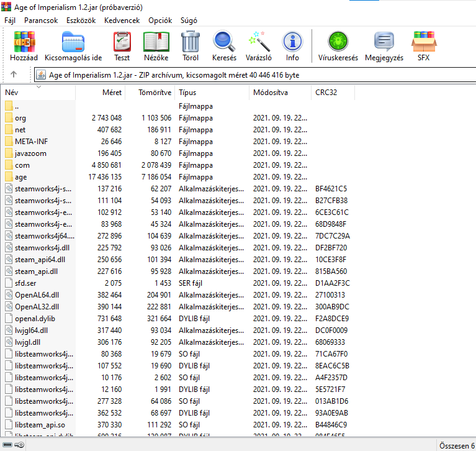Click the drive icon in status bar
Screen dimensions: 476x451
coord(7,445)
